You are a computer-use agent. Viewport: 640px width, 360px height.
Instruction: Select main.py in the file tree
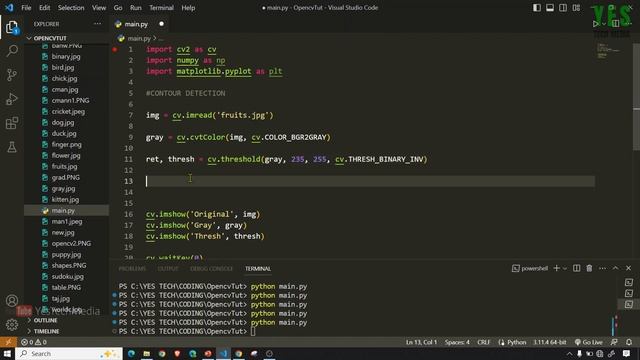point(63,211)
